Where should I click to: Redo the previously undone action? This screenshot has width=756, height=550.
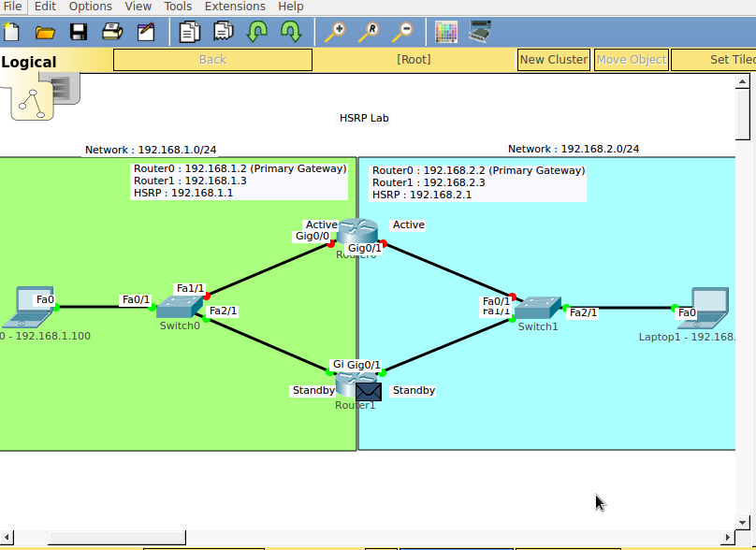pyautogui.click(x=290, y=31)
